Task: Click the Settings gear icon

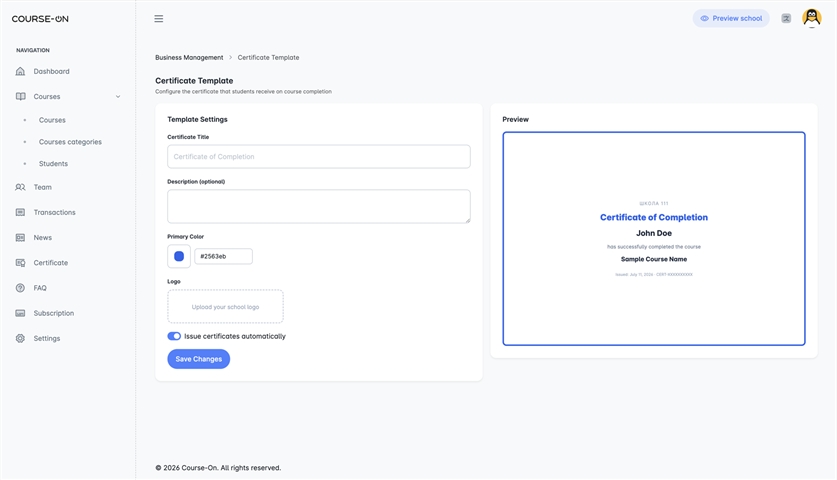Action: [x=20, y=339]
